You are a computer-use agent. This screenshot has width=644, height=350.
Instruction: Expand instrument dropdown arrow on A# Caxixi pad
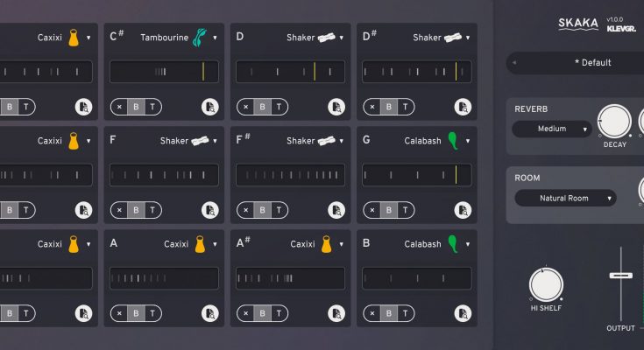point(342,245)
